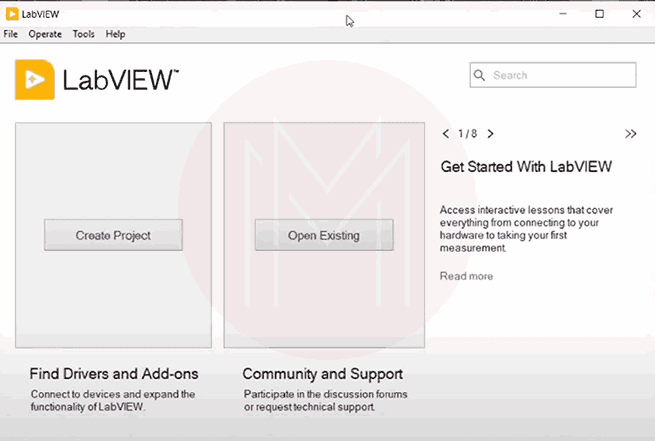This screenshot has height=441, width=655.
Task: Click the LabVIEW icon in the title bar
Action: pos(11,14)
